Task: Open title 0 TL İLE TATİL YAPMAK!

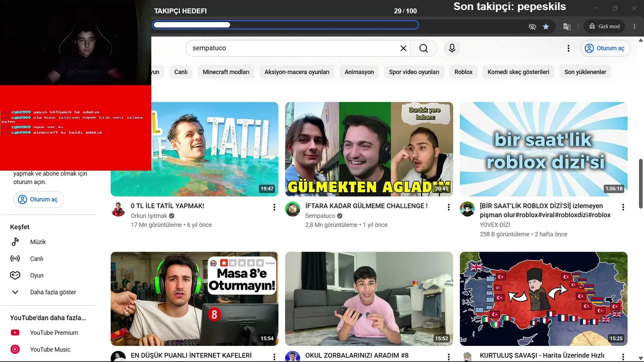Action: click(168, 206)
